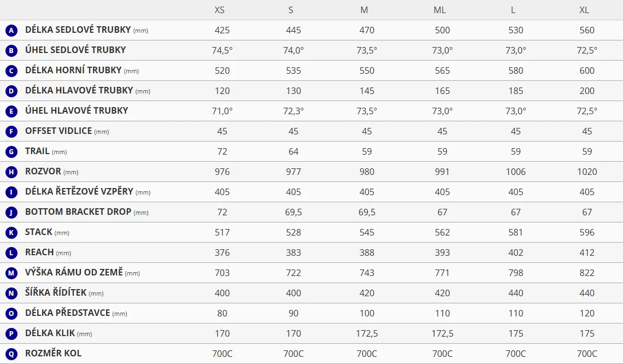Click the XS size column header
This screenshot has height=364, width=623.
click(x=220, y=10)
